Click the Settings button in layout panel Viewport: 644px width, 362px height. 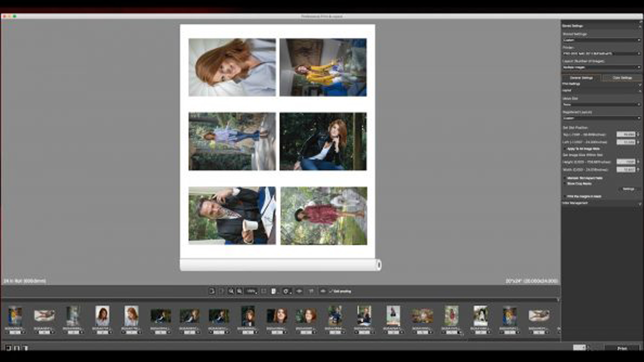click(628, 189)
